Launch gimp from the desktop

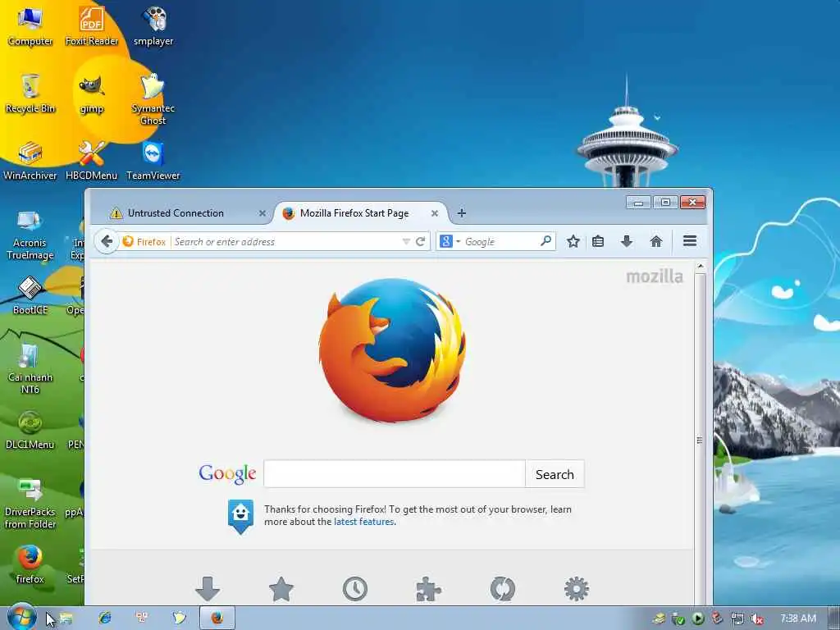coord(92,94)
